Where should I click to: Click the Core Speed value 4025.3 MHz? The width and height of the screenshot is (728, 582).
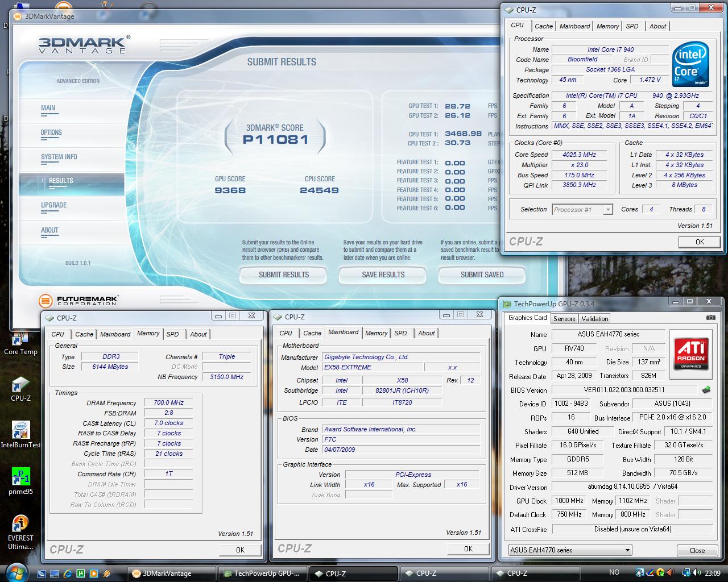point(579,155)
